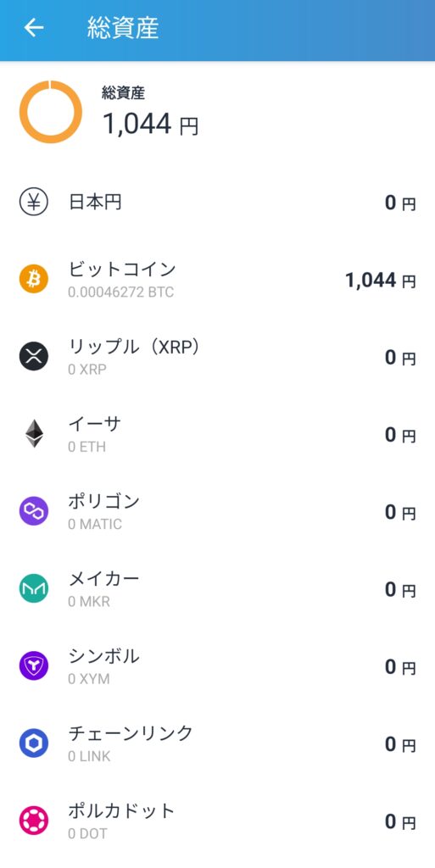Select the Maker MKR green icon
The height and width of the screenshot is (868, 435).
tap(34, 588)
